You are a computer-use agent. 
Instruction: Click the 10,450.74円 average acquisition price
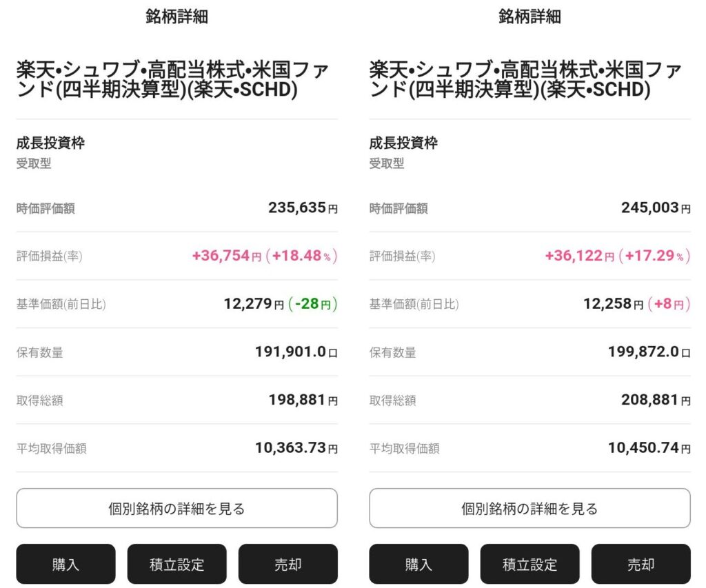(649, 448)
